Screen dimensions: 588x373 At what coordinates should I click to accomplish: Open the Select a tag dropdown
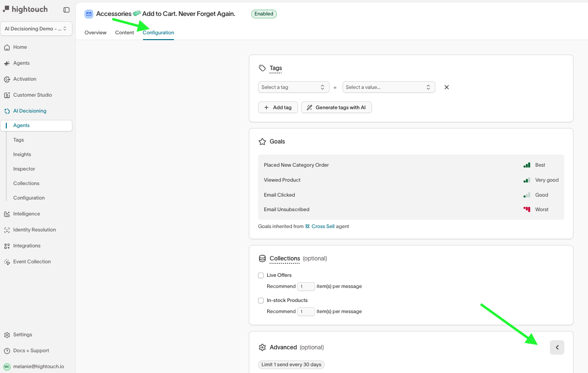coord(293,87)
